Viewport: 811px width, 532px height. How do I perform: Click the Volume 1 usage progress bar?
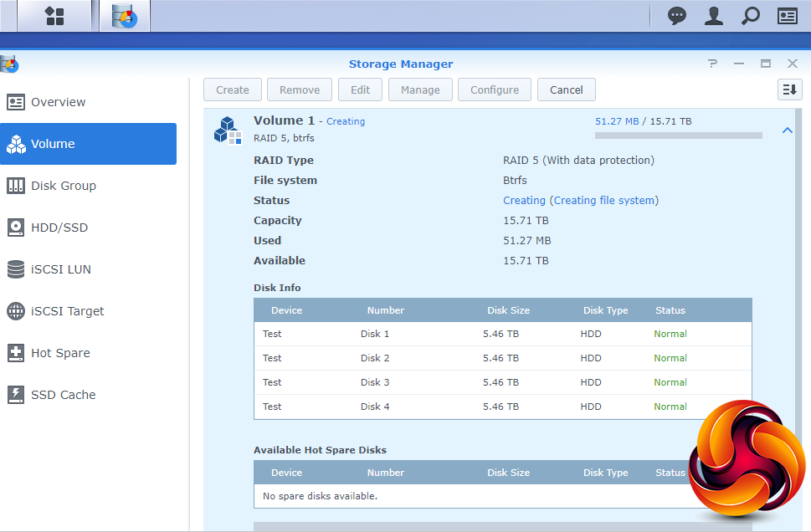678,135
